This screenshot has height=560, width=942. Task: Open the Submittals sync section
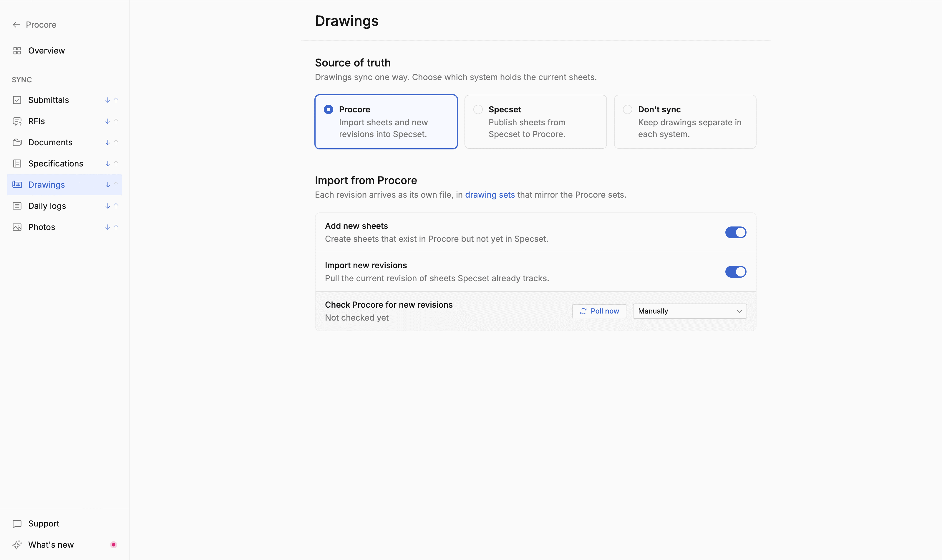click(64, 100)
